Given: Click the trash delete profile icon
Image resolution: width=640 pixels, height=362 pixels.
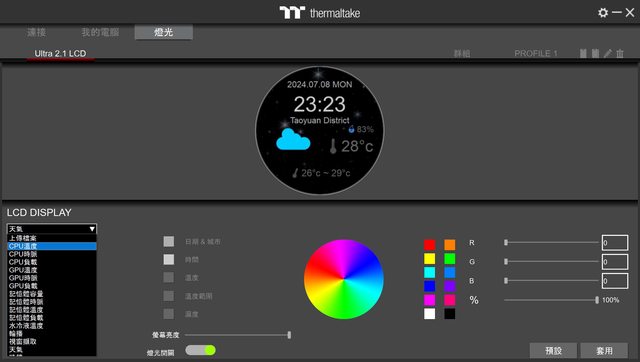Looking at the screenshot, I should [x=620, y=53].
